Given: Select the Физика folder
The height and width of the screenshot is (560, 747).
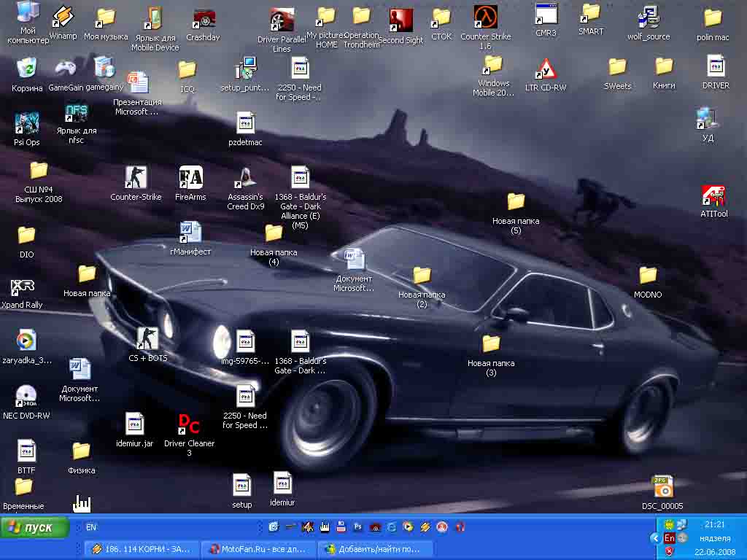Looking at the screenshot, I should coord(81,451).
